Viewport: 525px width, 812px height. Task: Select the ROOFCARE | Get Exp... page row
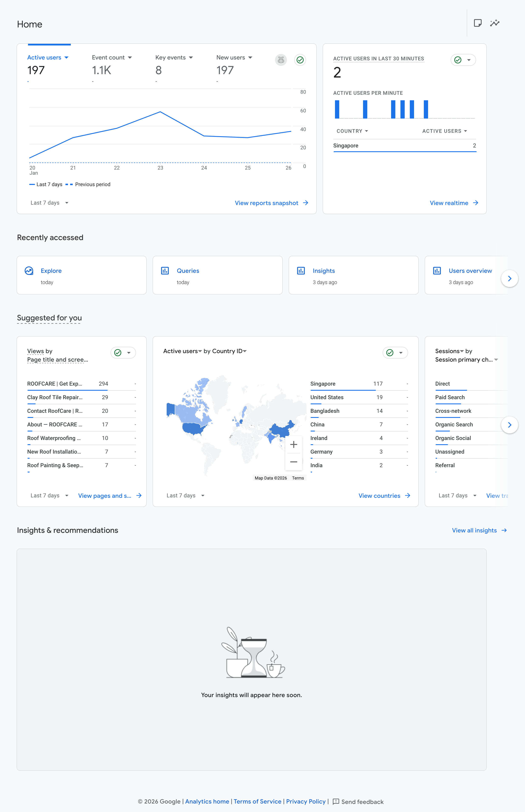point(81,384)
